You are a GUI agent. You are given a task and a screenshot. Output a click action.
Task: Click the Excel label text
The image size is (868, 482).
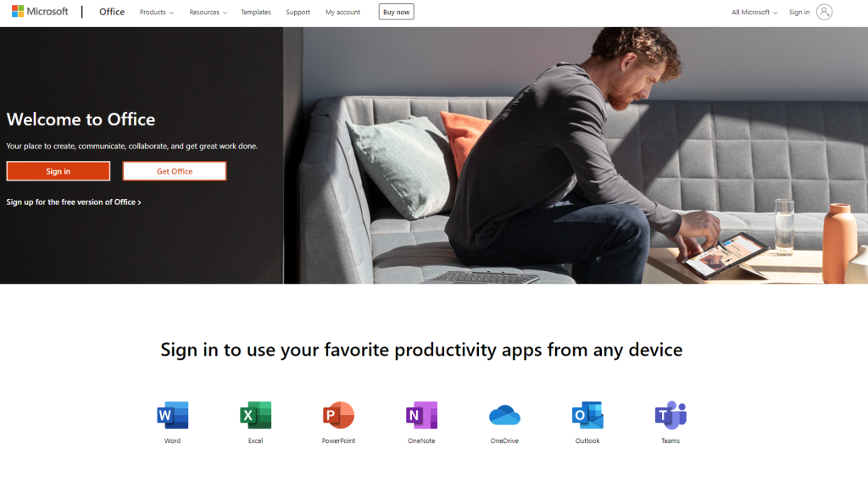(x=255, y=440)
